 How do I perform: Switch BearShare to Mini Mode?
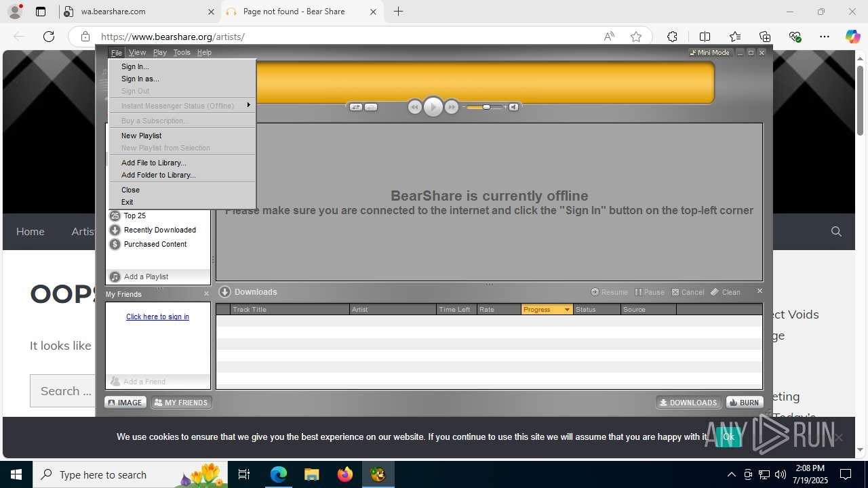click(x=710, y=52)
